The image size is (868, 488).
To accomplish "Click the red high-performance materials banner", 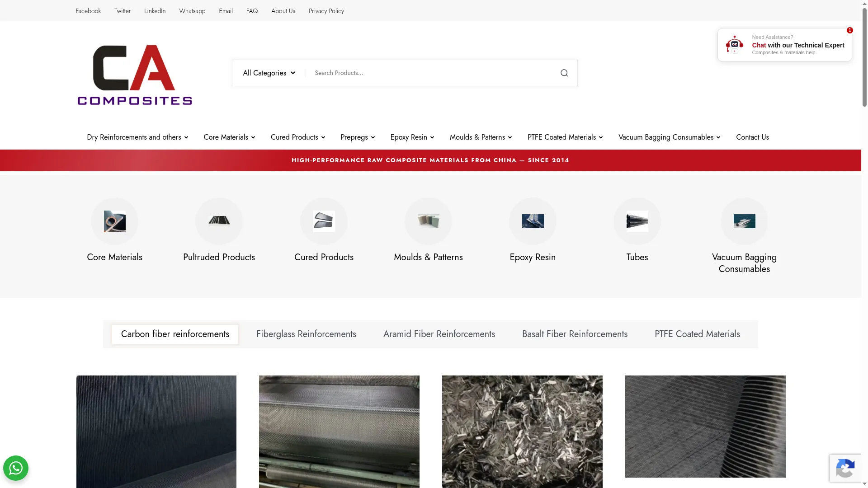I will (x=430, y=160).
